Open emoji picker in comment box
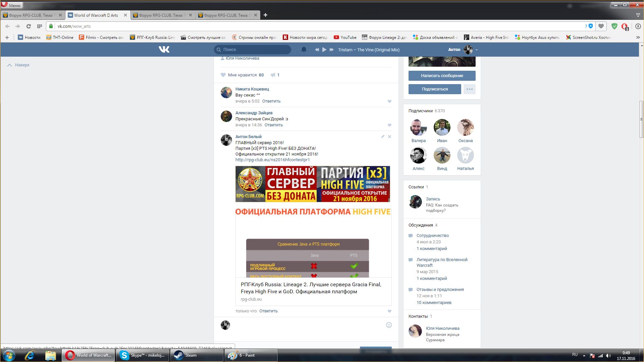644x362 pixels. pyautogui.click(x=389, y=325)
